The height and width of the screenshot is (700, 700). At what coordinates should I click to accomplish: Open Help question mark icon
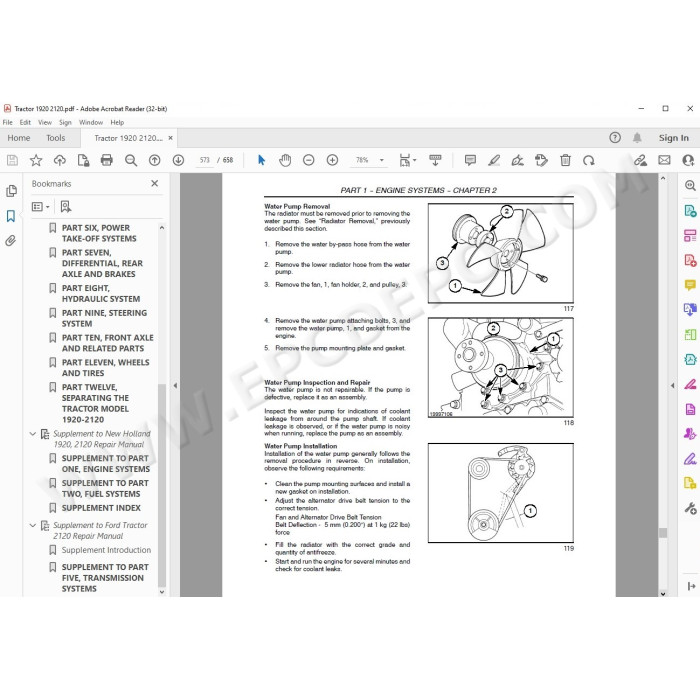[x=615, y=138]
